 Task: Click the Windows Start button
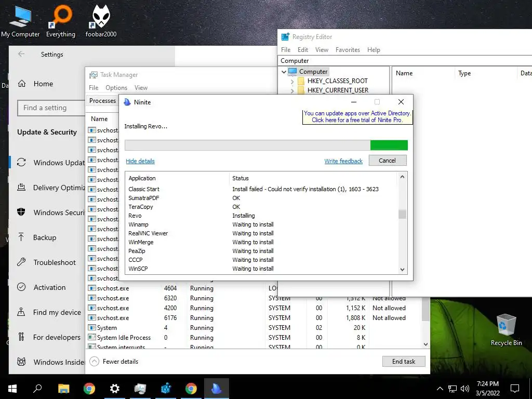coord(12,389)
